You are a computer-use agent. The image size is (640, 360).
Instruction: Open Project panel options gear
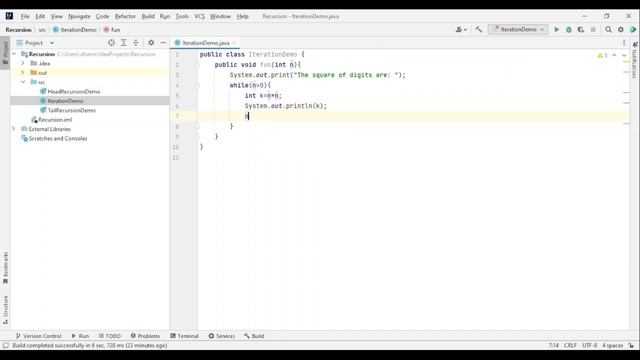coord(151,42)
